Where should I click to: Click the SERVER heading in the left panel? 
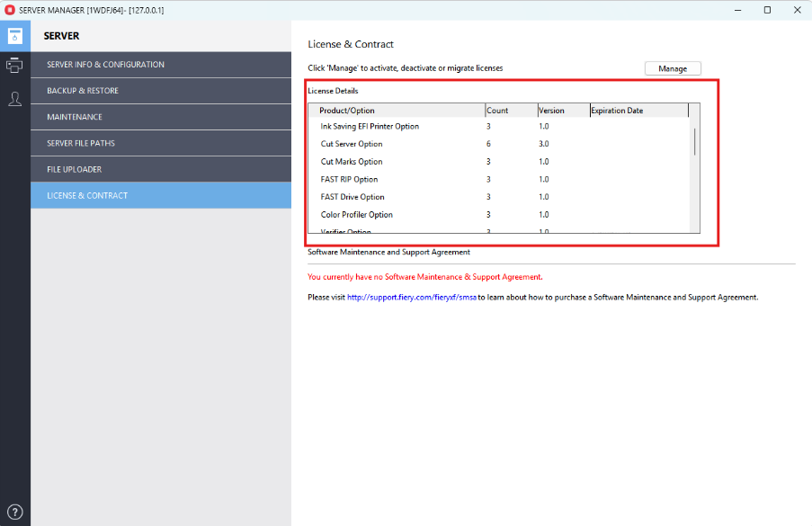pos(62,36)
